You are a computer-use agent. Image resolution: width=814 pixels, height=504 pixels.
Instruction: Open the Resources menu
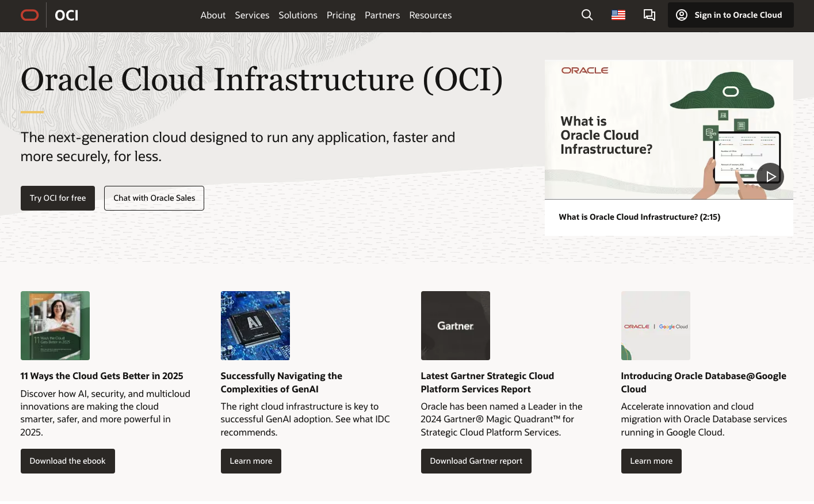[430, 15]
